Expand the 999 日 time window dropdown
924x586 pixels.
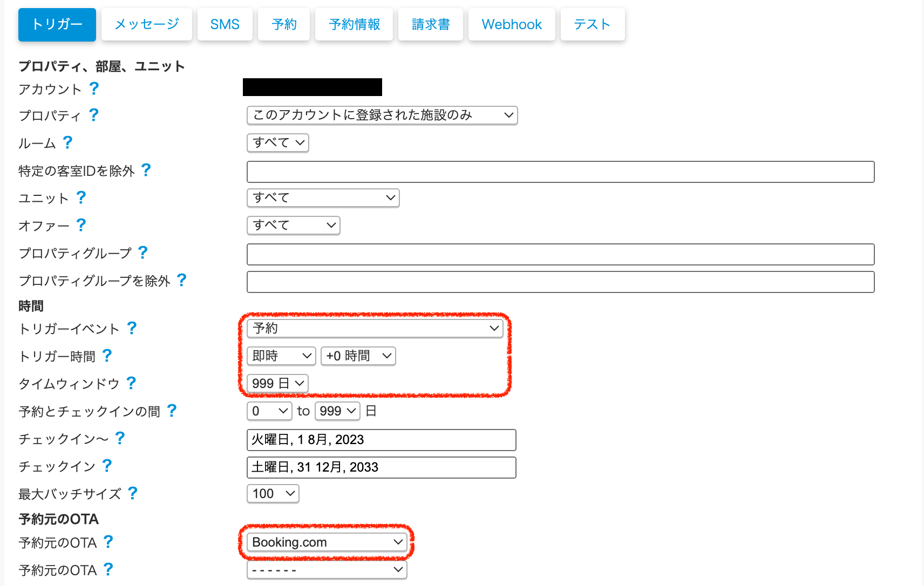coord(277,384)
